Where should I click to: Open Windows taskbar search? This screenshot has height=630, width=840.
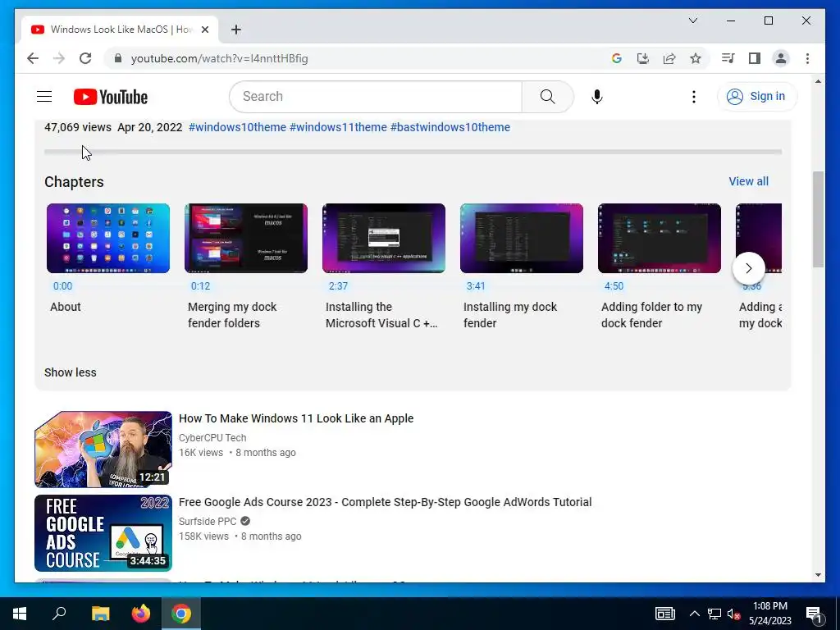59,614
